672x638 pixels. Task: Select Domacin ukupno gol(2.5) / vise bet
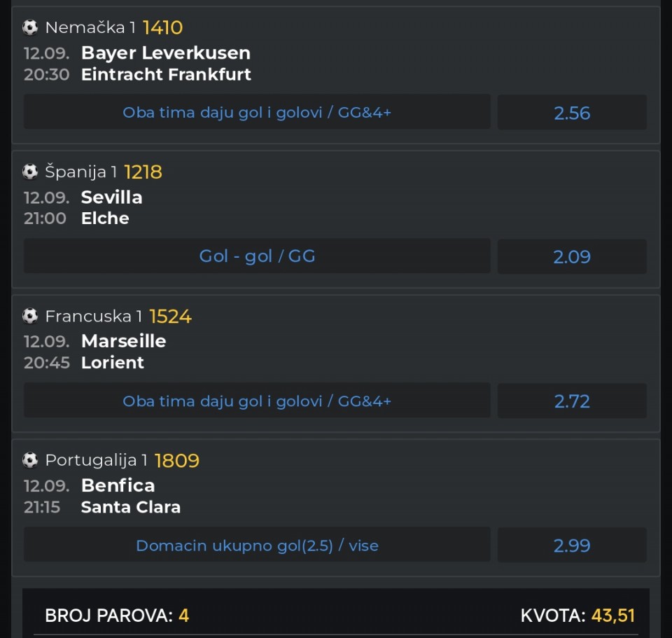point(257,546)
